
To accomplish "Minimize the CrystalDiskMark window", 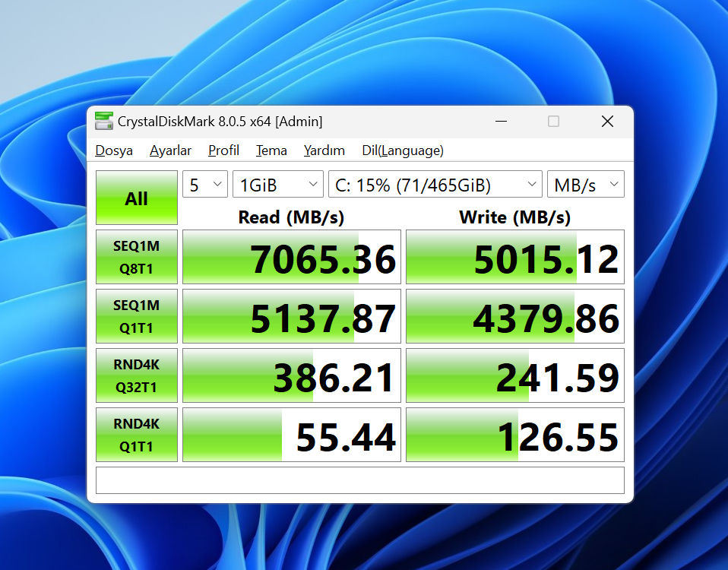I will [x=501, y=122].
